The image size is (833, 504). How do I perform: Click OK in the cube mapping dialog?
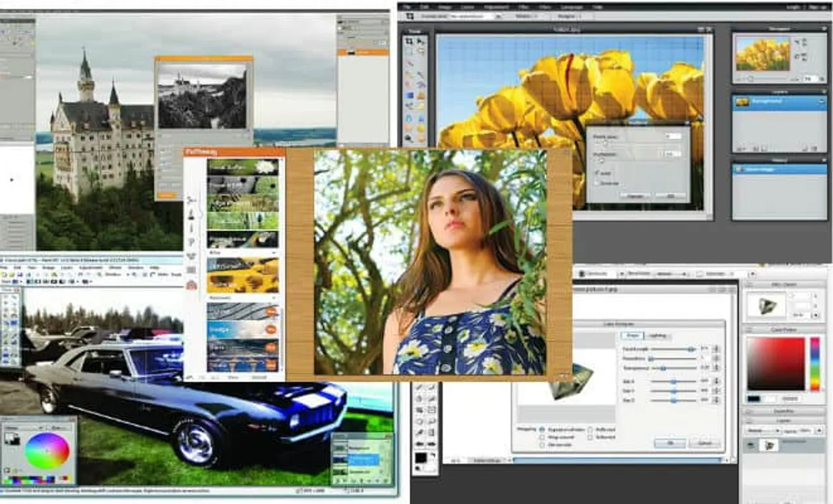point(670,443)
